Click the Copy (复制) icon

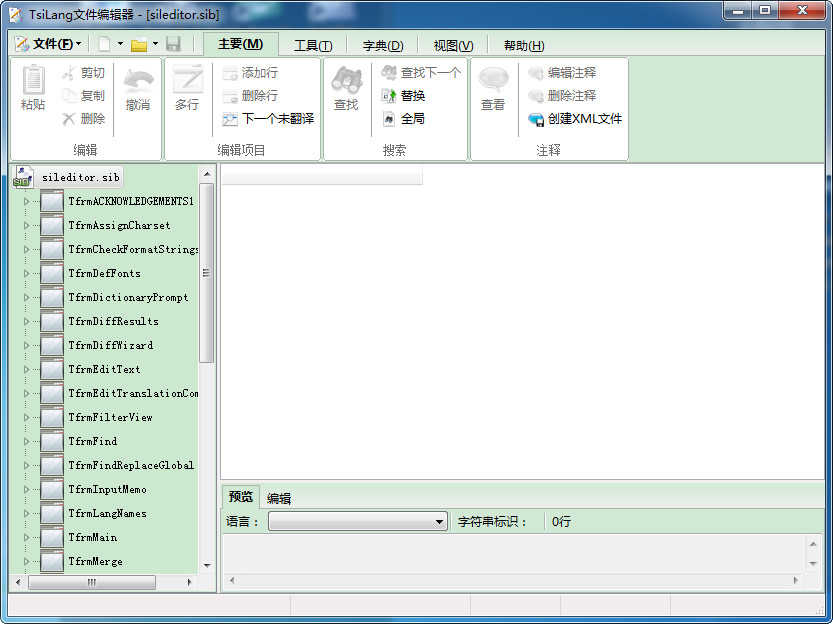(x=69, y=96)
